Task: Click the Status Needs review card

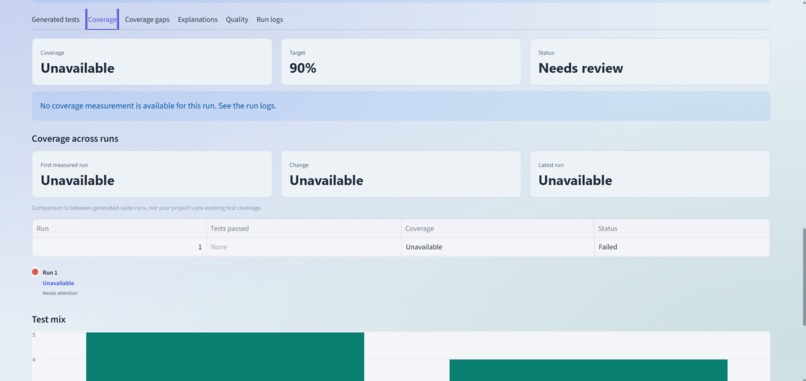Action: [x=650, y=62]
